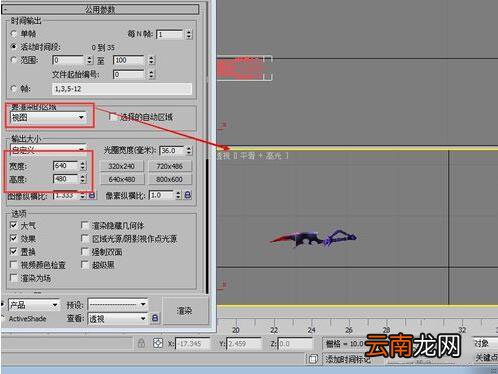Open the 输出大小 preset dropdown 自定义
The image size is (498, 374).
(x=48, y=150)
